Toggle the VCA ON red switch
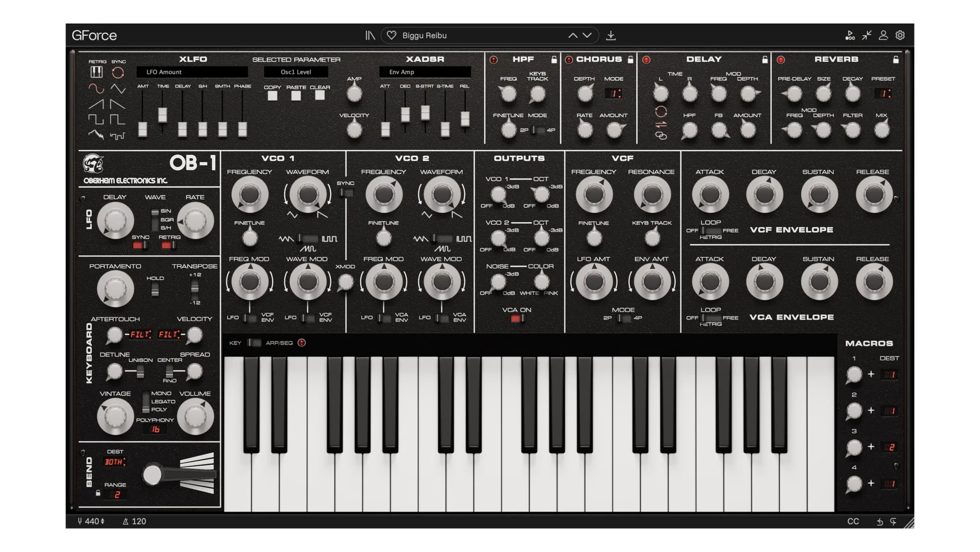 click(x=517, y=319)
